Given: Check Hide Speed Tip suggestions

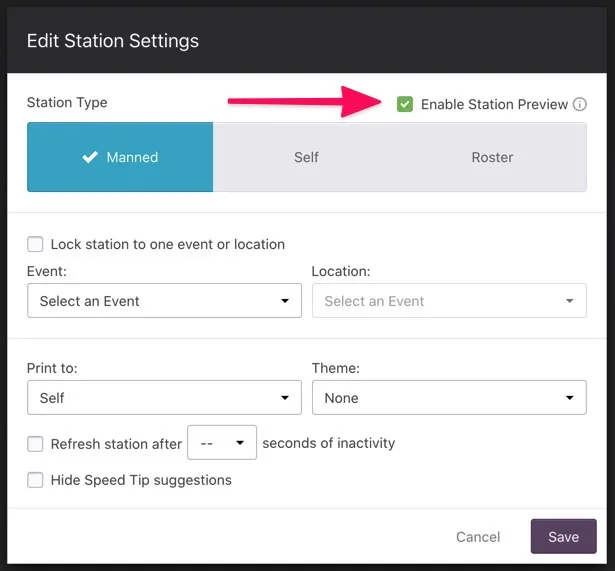Looking at the screenshot, I should point(36,480).
